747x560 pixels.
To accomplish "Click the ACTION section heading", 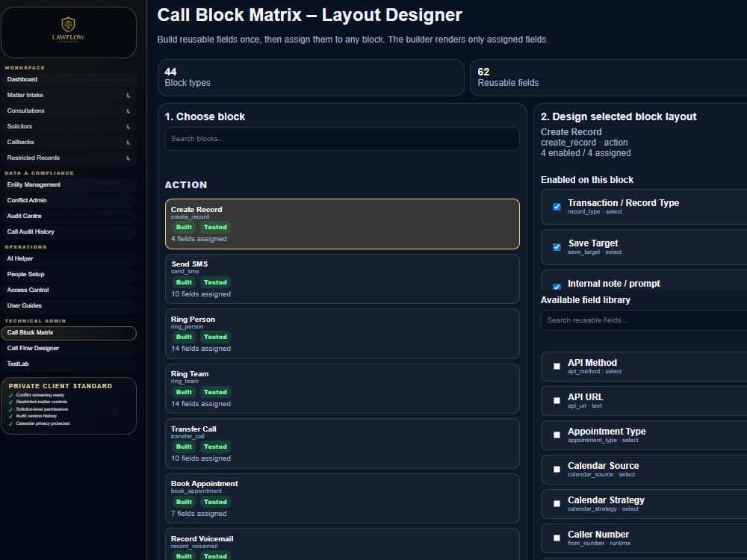I will point(186,184).
